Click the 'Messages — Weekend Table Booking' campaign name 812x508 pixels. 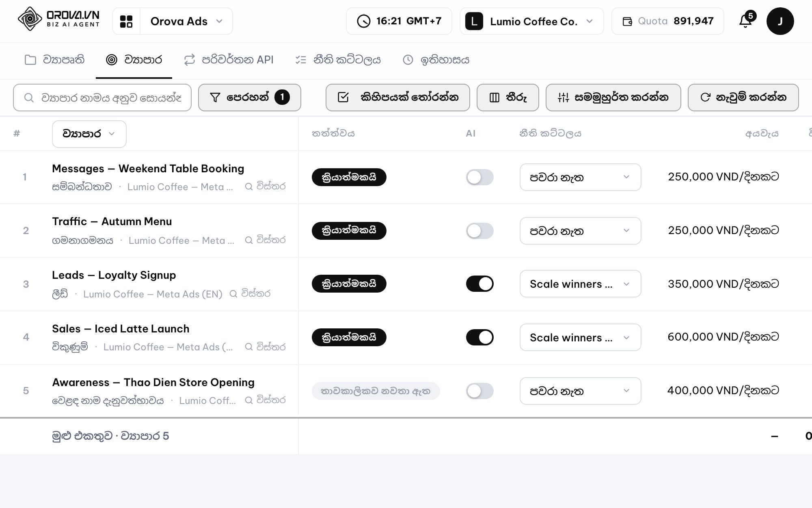[148, 169]
